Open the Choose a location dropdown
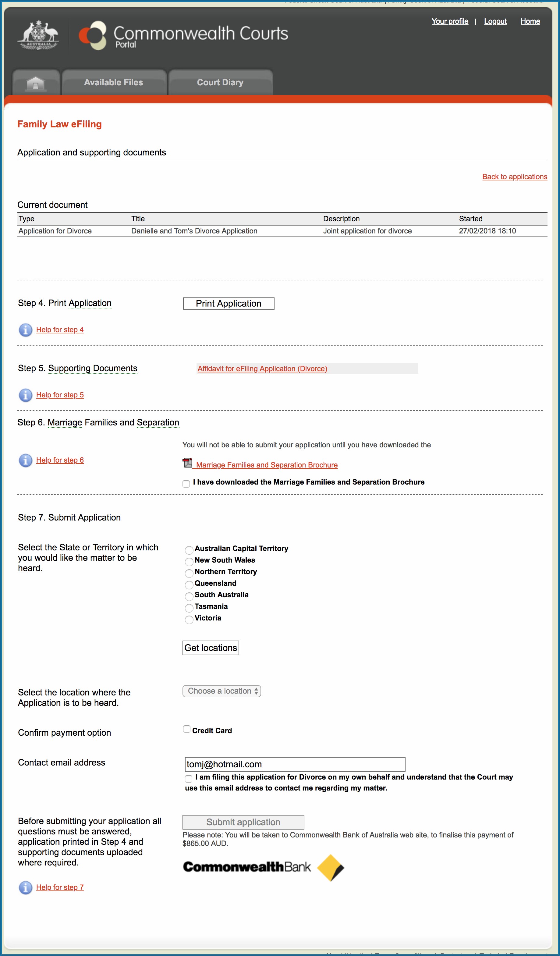 (x=222, y=691)
